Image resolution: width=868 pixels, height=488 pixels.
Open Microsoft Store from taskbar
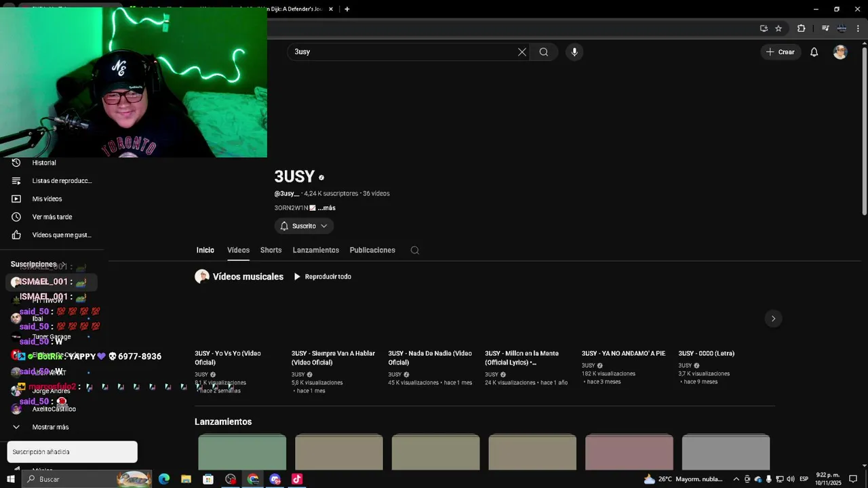(208, 479)
